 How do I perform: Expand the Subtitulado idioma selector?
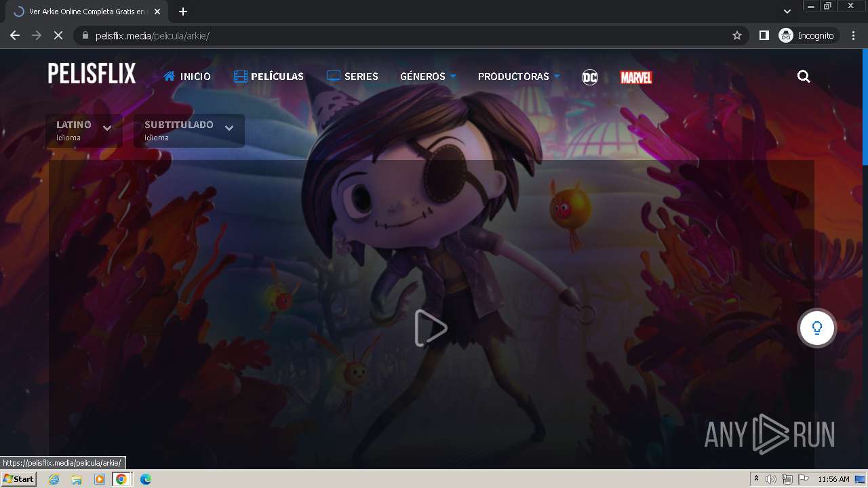(x=189, y=131)
